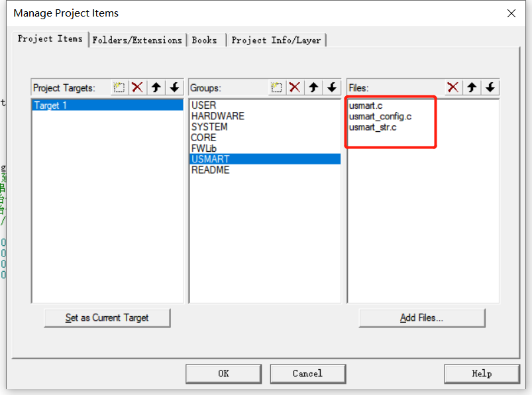Open the Folders/Extensions tab

[x=137, y=40]
